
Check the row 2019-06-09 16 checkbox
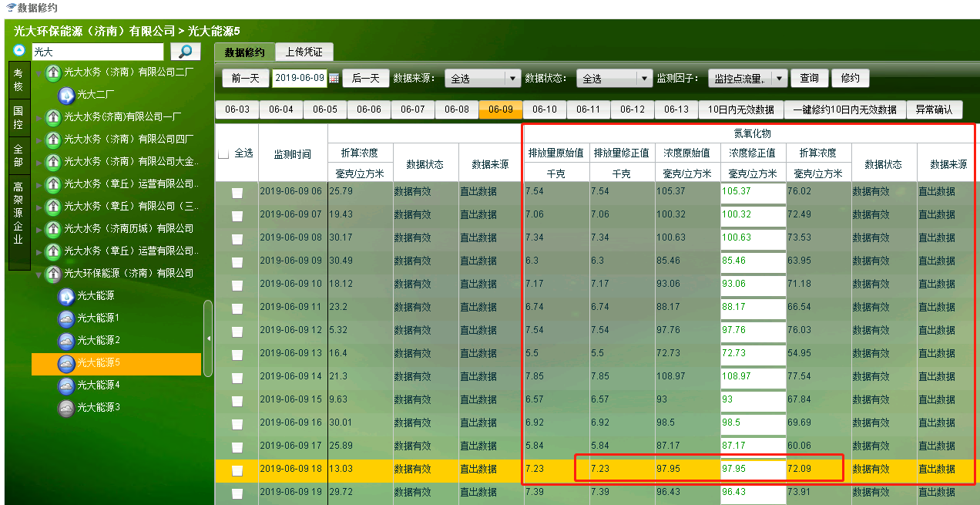[237, 424]
